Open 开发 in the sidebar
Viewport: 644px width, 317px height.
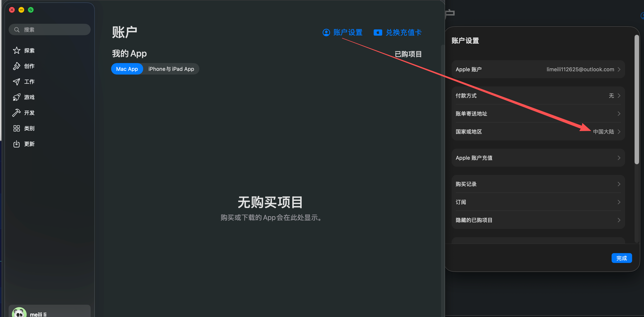(29, 113)
